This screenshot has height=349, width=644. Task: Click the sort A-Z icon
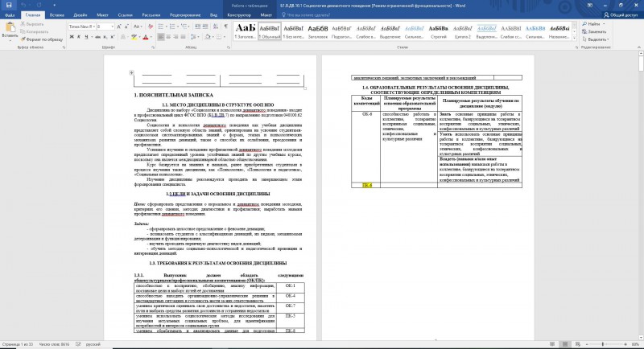[216, 27]
